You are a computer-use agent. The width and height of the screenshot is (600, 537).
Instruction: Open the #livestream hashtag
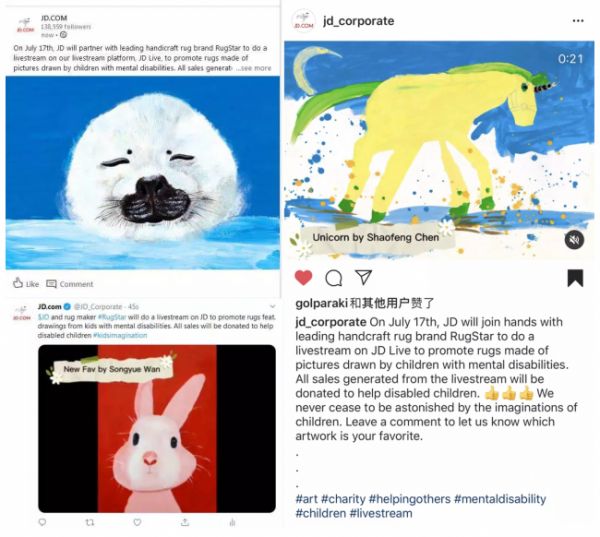(381, 513)
